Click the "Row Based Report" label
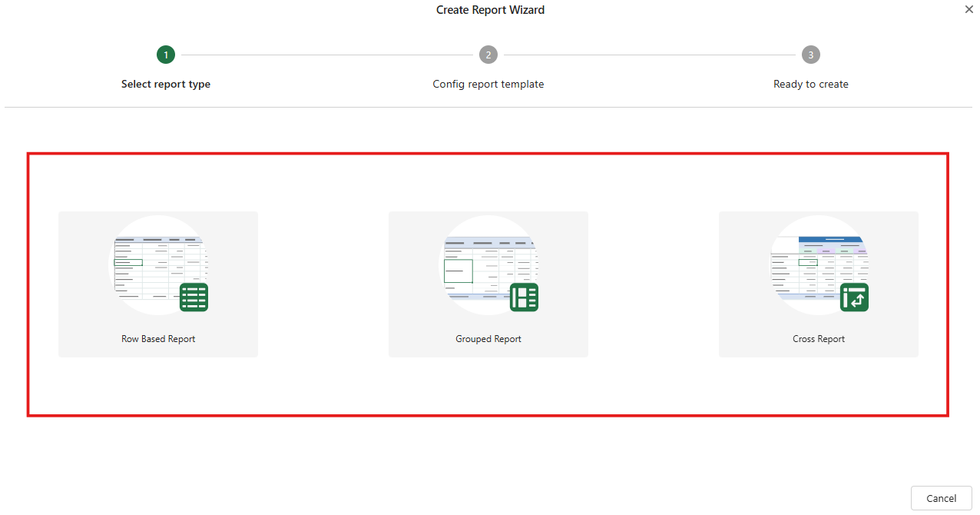The image size is (980, 515). click(158, 339)
